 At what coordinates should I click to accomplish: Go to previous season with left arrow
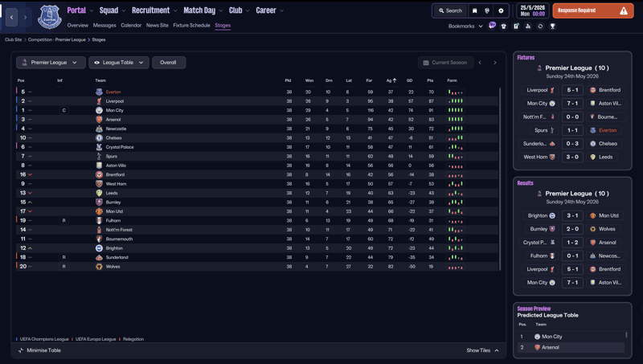click(480, 63)
